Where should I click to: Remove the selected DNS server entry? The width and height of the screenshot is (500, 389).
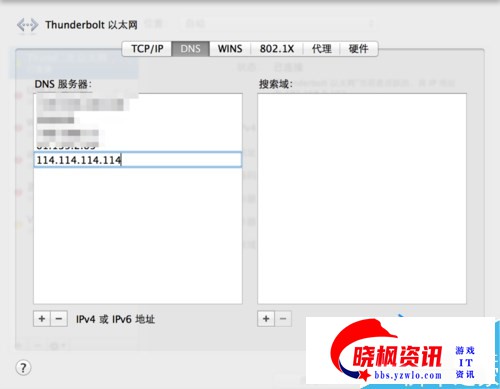pos(59,319)
